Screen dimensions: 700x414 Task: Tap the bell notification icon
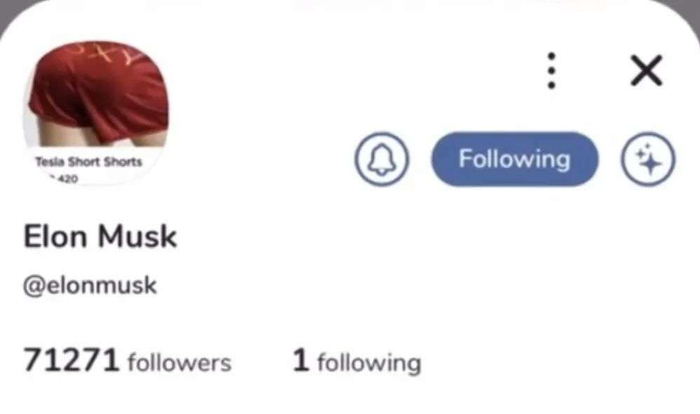click(381, 159)
